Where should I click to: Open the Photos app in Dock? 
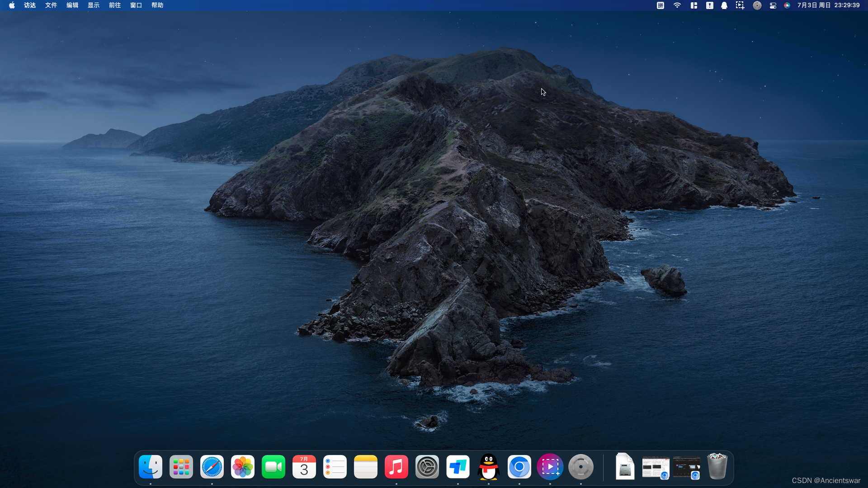coord(243,467)
